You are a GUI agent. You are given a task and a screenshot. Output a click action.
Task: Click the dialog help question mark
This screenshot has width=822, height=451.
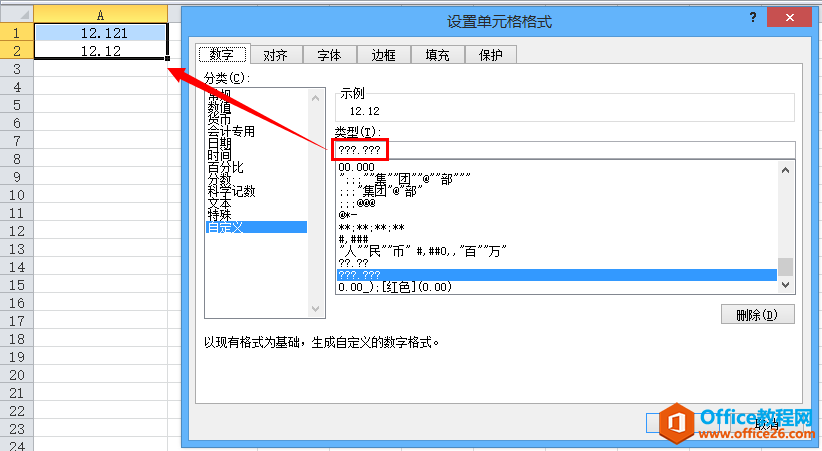(753, 17)
